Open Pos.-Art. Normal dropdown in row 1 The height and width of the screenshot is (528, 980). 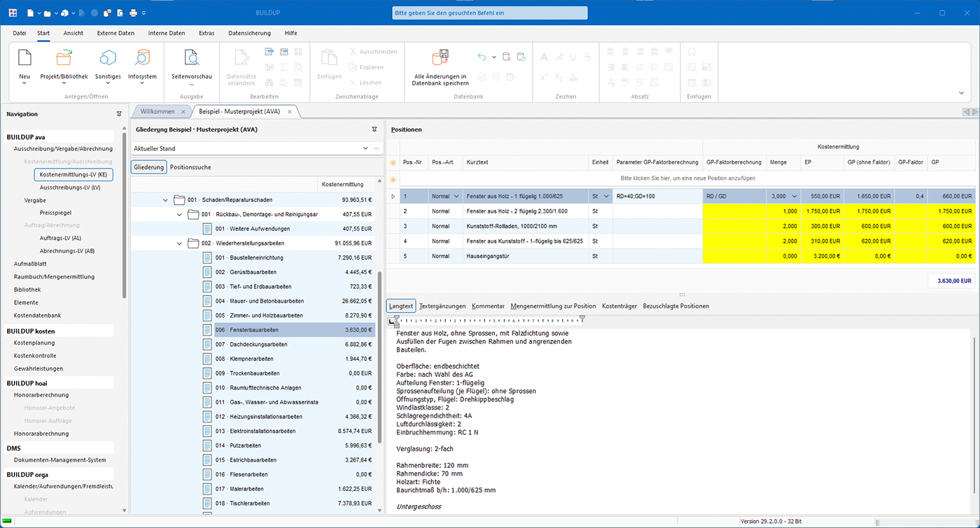456,197
